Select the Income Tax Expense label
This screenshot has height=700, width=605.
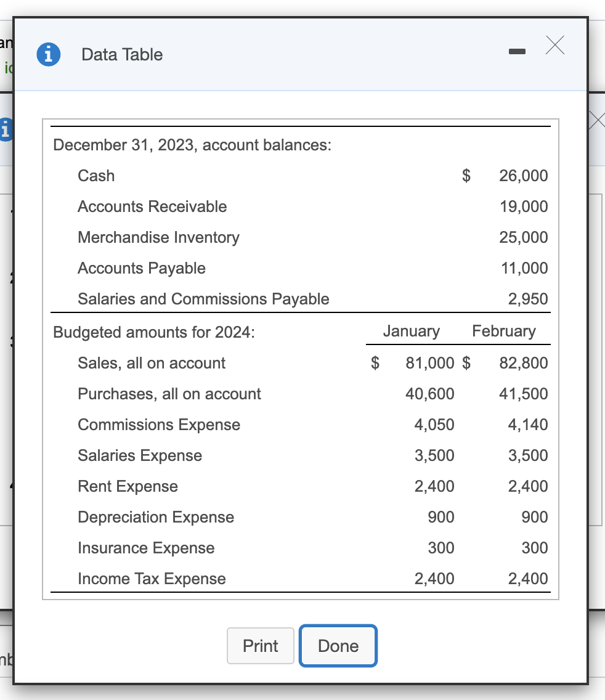click(151, 579)
